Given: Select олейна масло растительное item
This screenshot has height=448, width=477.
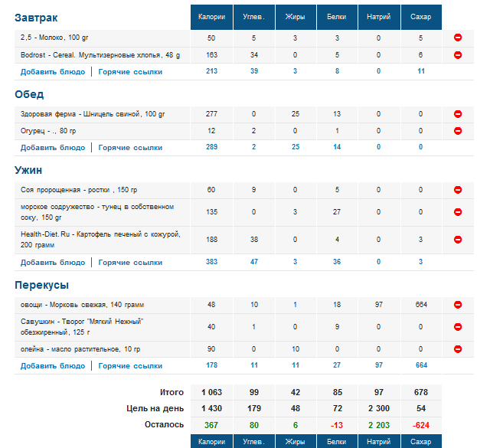Looking at the screenshot, I should [80, 349].
